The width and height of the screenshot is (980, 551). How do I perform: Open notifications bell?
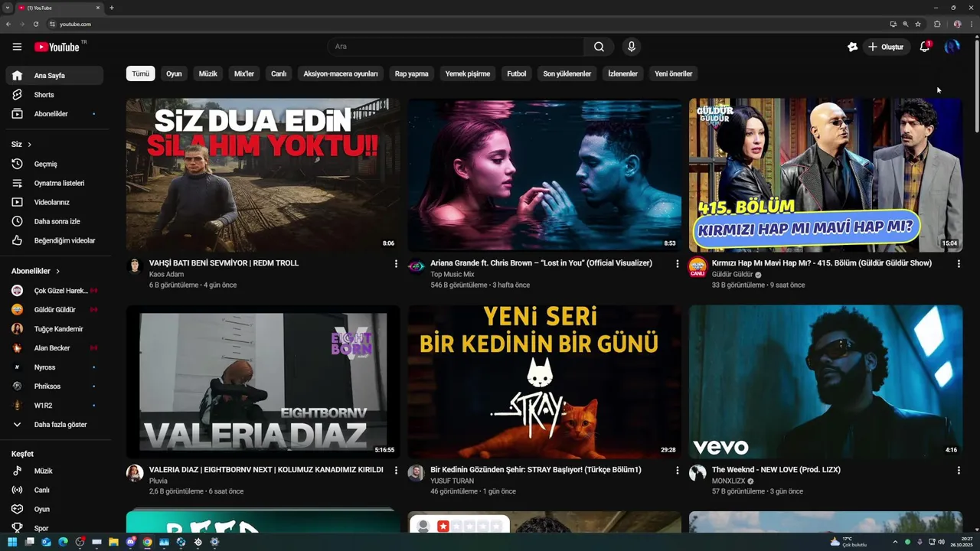click(925, 47)
